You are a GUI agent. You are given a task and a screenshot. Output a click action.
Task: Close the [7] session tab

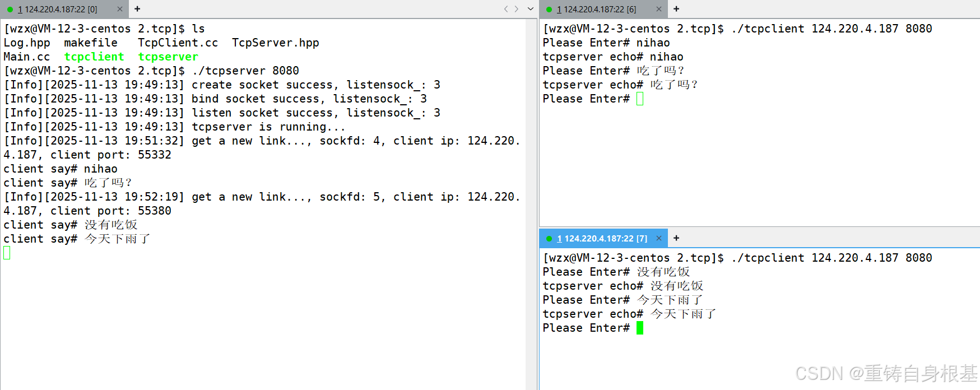(x=658, y=238)
